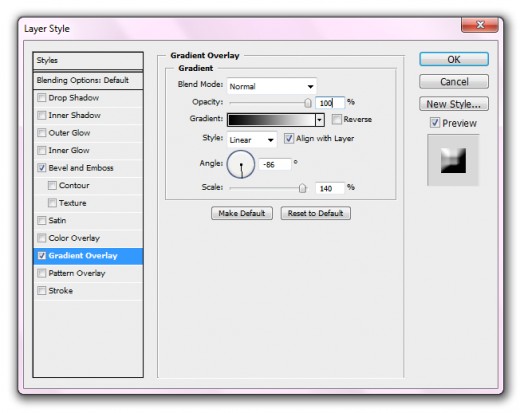Screen dimensions: 520x413
Task: Click the Cancel button
Action: tap(454, 82)
